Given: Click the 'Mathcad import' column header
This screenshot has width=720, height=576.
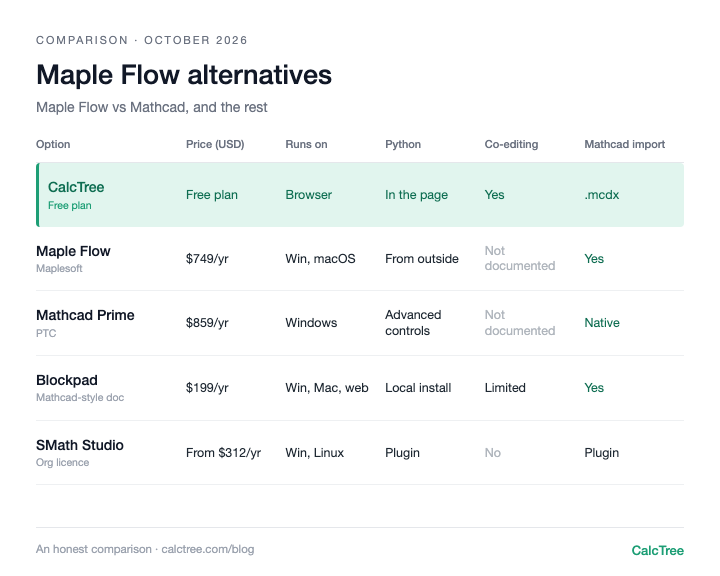Looking at the screenshot, I should pyautogui.click(x=624, y=144).
